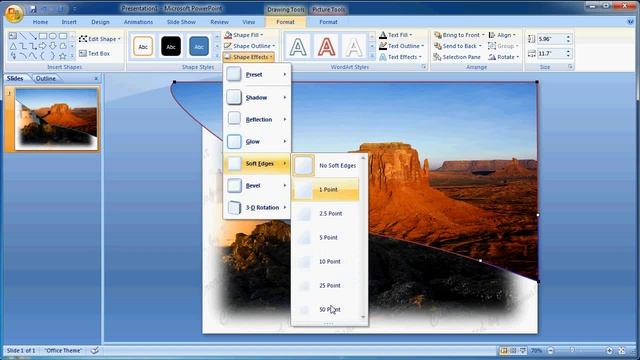This screenshot has width=640, height=360.
Task: Open the Office button menu
Action: [x=14, y=13]
